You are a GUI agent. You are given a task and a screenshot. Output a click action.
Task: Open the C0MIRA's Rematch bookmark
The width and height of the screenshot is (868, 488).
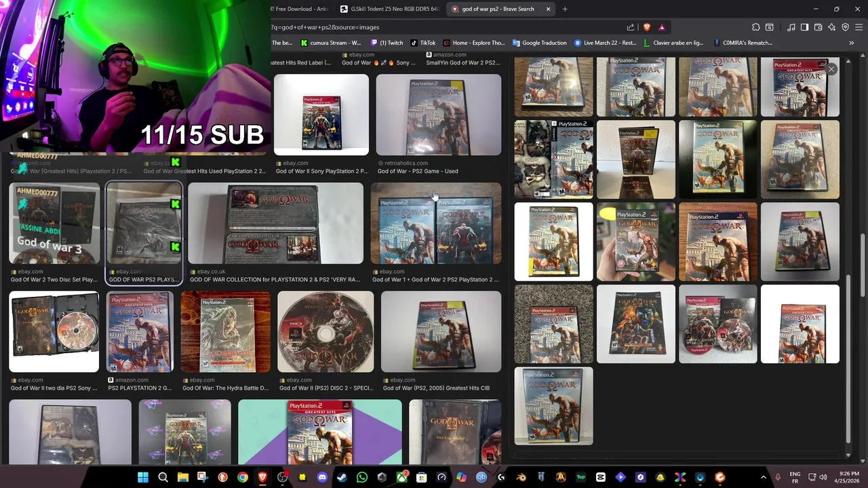743,43
